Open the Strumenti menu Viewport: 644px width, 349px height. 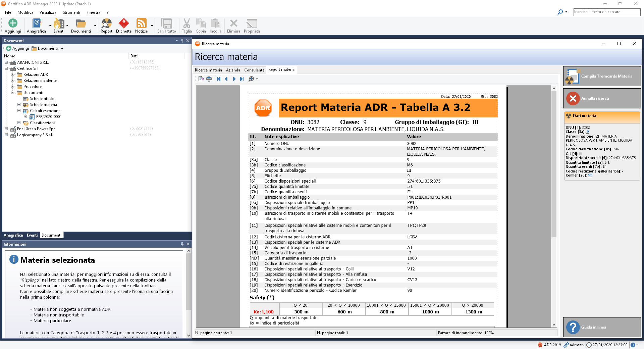pos(71,12)
